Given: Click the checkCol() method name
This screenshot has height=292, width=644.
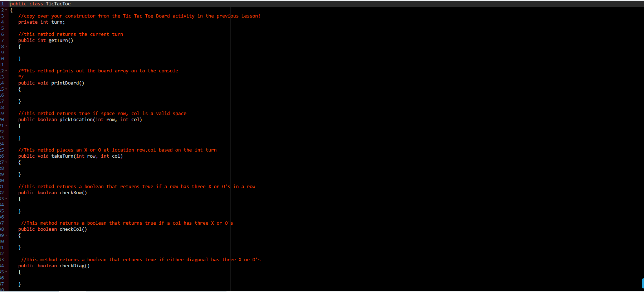Looking at the screenshot, I should (73, 229).
